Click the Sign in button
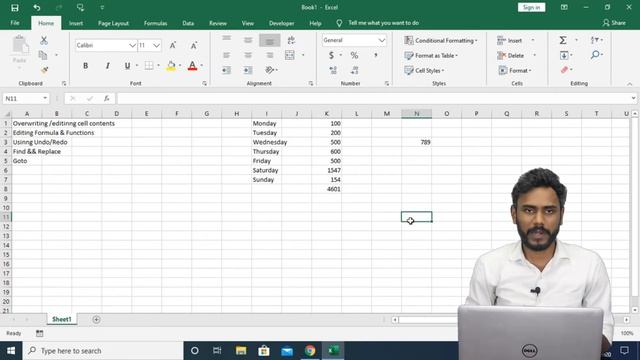640x360 pixels. (531, 7)
